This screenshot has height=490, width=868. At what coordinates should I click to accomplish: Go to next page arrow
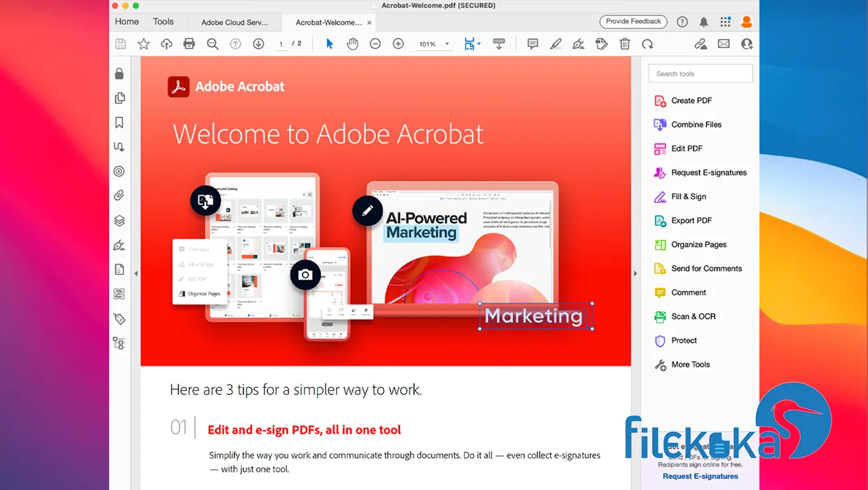coord(258,44)
